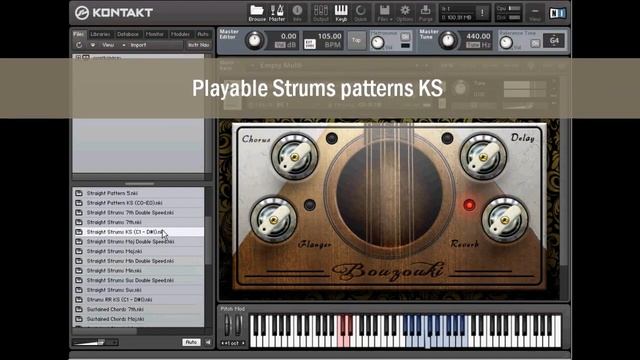Open the Output mixer icon

pyautogui.click(x=320, y=13)
